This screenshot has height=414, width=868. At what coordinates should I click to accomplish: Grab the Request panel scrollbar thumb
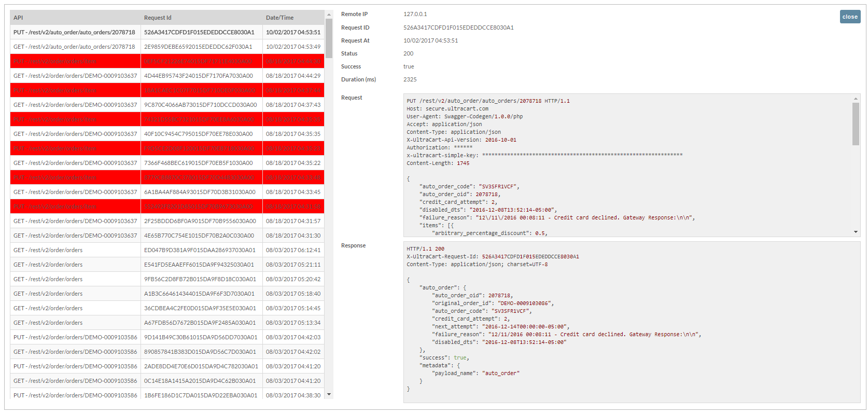tap(856, 124)
